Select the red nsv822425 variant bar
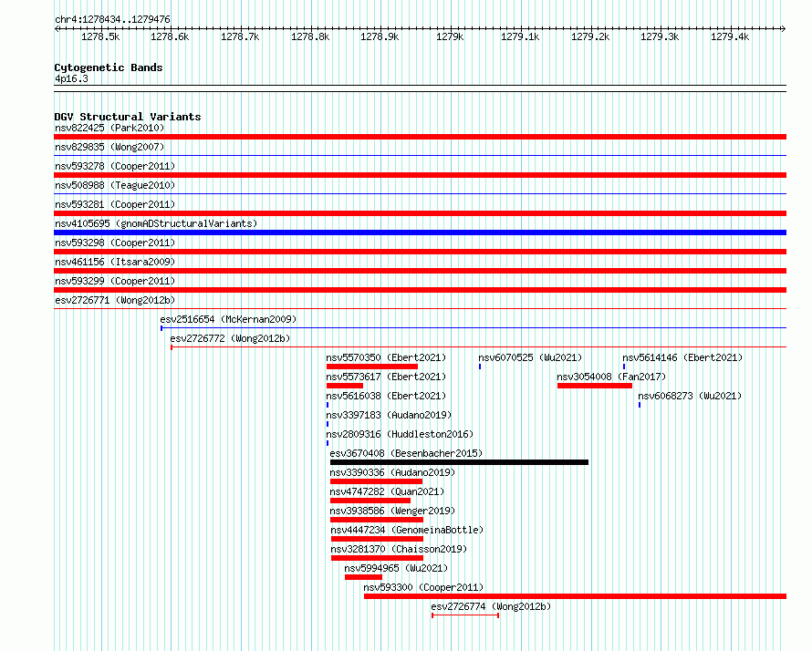 point(420,137)
